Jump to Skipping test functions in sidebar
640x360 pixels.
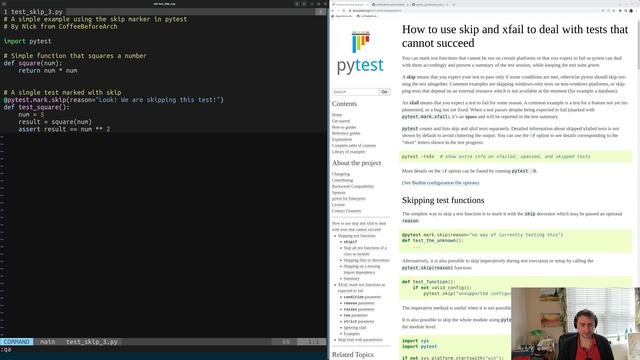(357, 236)
